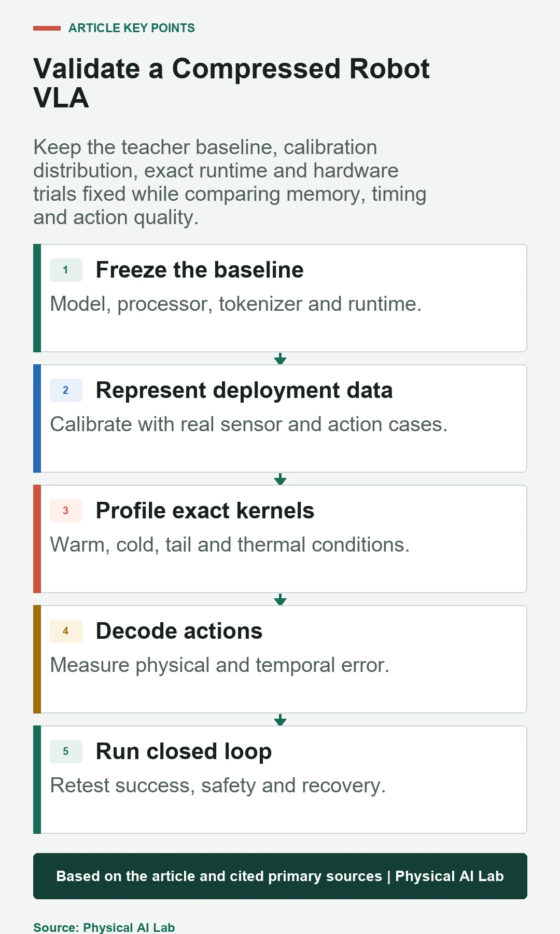Click the step 2 number badge
The height and width of the screenshot is (934, 560).
[66, 390]
